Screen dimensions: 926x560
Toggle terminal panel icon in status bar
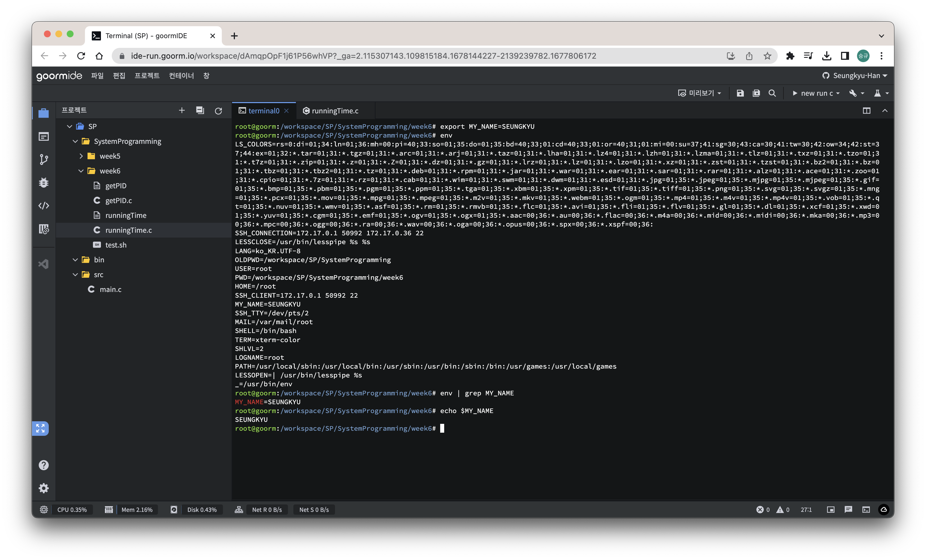pyautogui.click(x=866, y=510)
